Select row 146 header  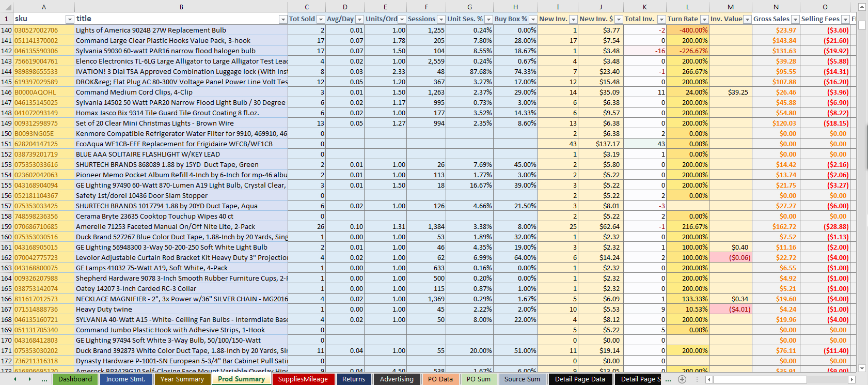pos(6,93)
